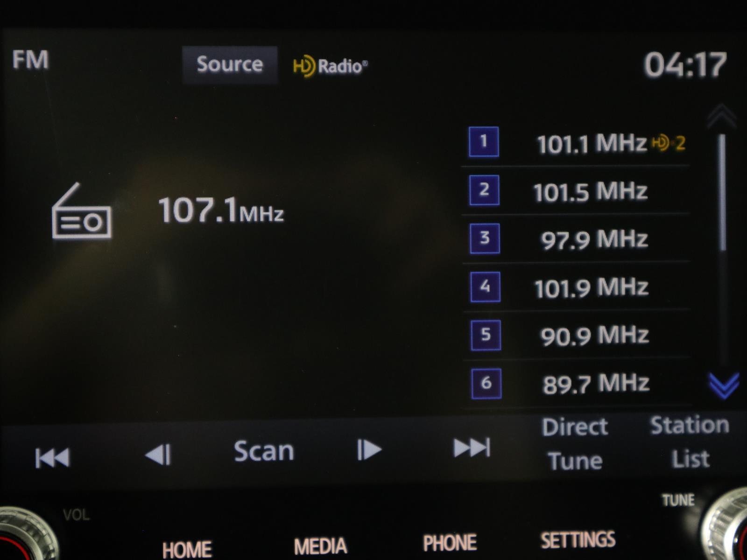Start Scan of FM stations

coord(264,451)
